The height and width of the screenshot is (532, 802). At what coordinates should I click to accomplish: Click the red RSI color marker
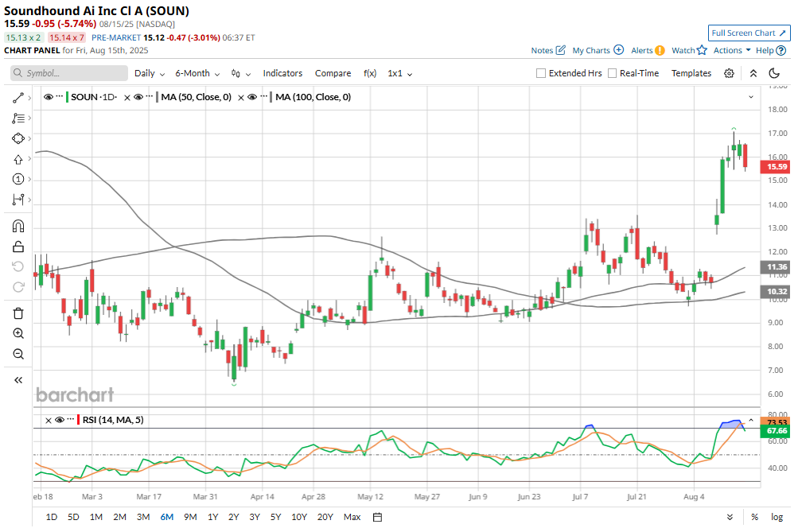tap(79, 420)
